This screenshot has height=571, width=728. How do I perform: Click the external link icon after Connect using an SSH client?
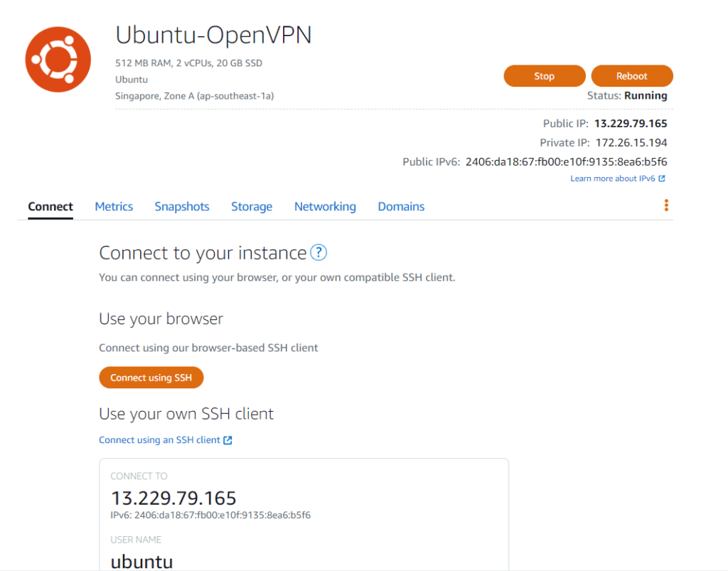point(227,440)
